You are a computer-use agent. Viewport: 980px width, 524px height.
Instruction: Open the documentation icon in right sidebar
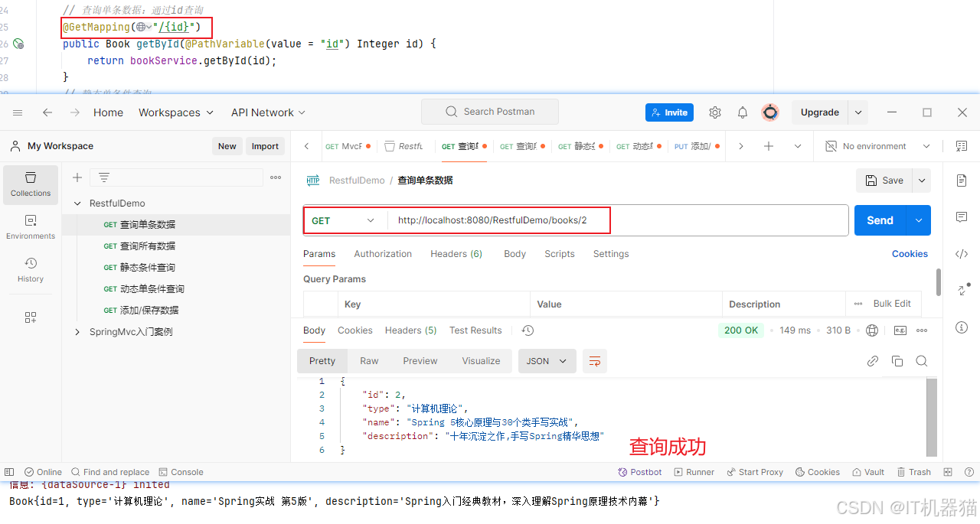[x=962, y=181]
